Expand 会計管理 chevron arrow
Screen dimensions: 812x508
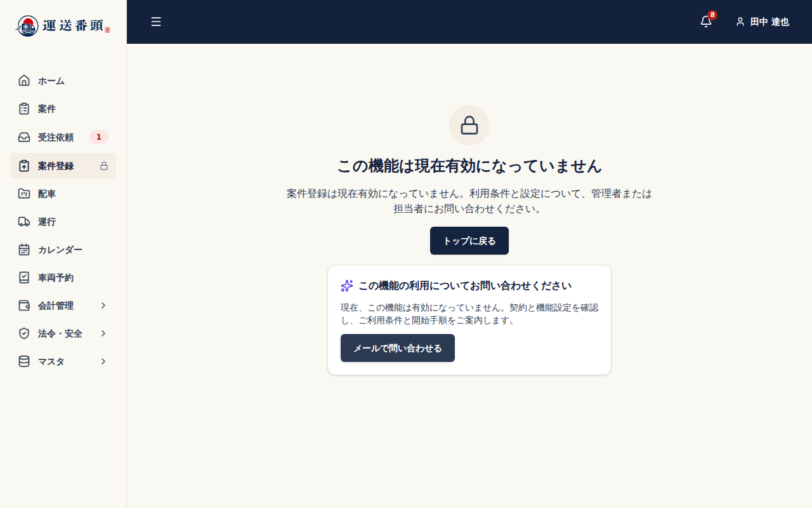pyautogui.click(x=103, y=305)
